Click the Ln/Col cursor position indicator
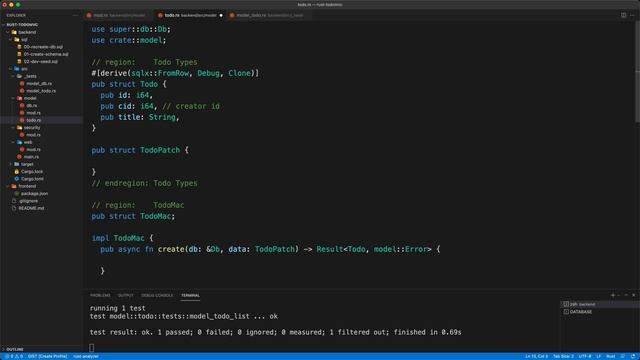 pos(537,356)
